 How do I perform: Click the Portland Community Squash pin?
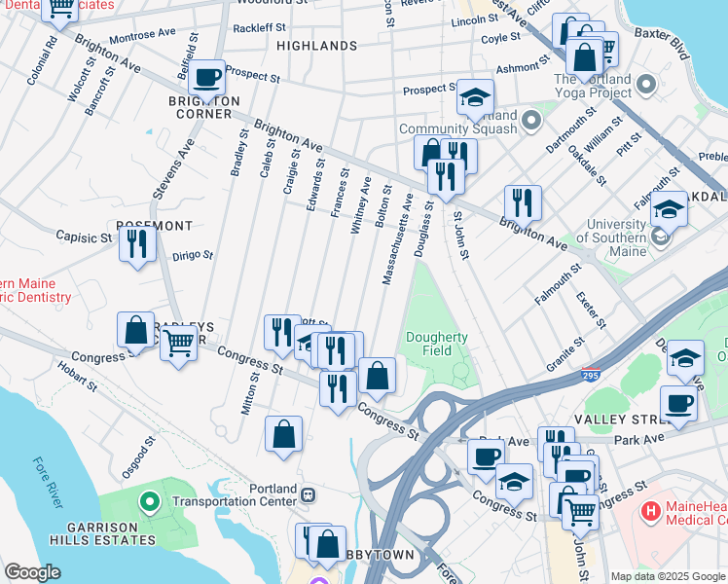[531, 121]
